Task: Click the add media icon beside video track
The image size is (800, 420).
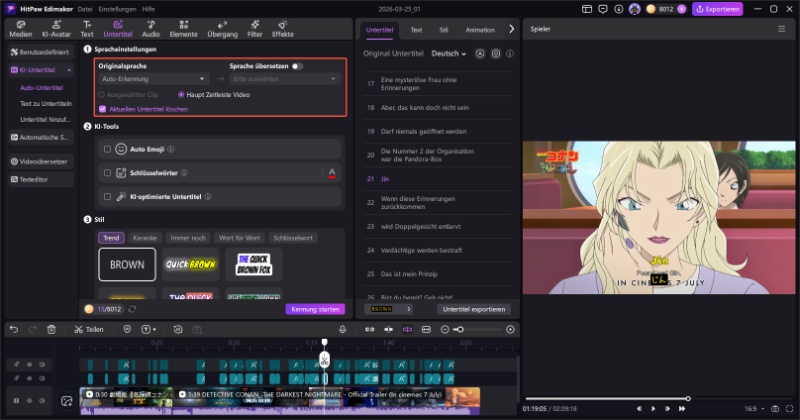Action: click(x=67, y=401)
